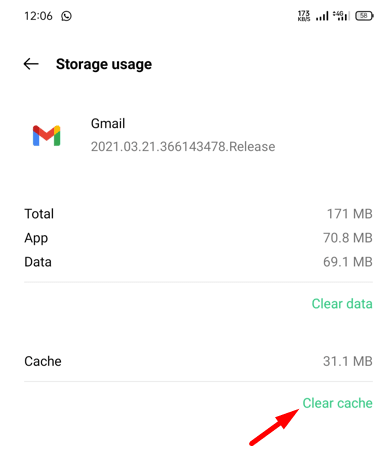The image size is (387, 469).
Task: Tap the Clear cache link
Action: pos(337,403)
